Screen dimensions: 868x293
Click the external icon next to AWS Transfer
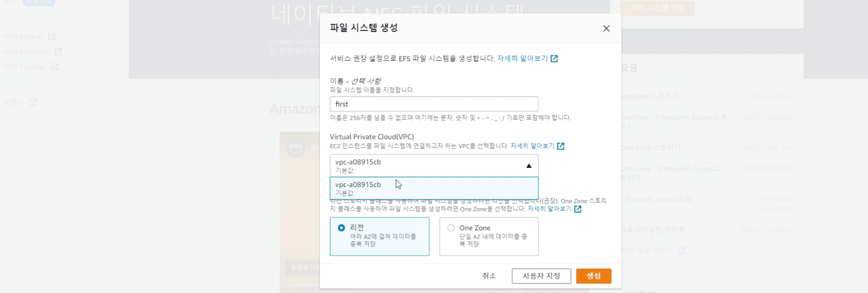pos(55,67)
